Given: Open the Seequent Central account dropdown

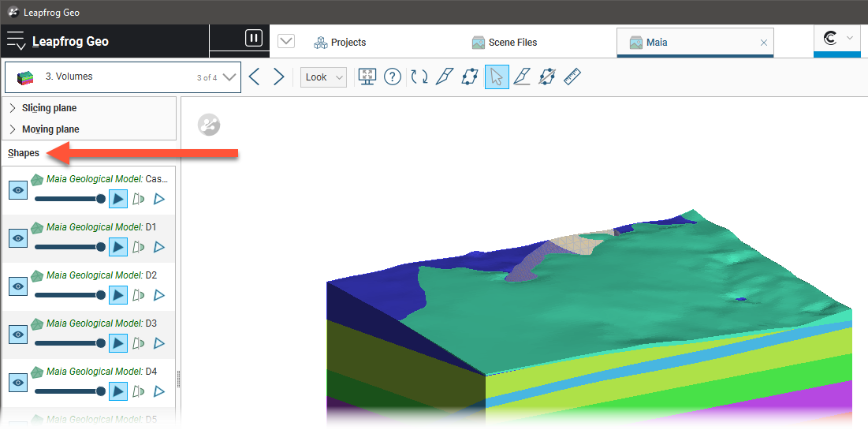Looking at the screenshot, I should (837, 39).
